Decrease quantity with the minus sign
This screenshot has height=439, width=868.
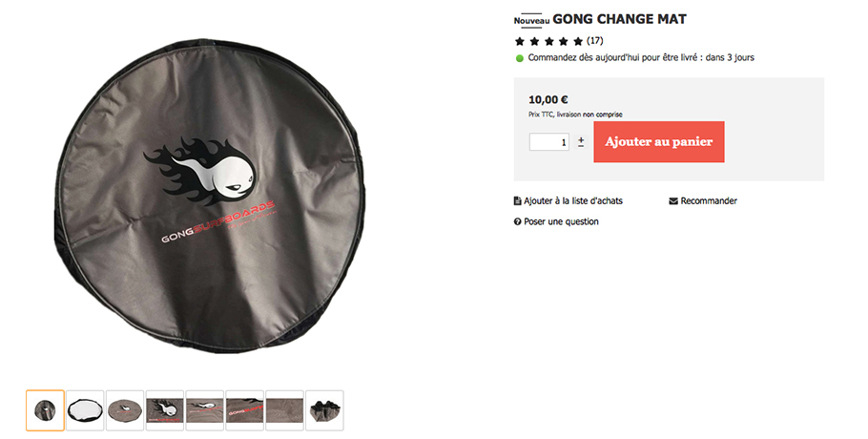coord(581,146)
